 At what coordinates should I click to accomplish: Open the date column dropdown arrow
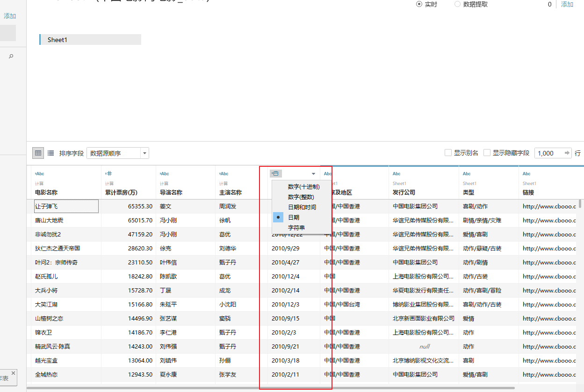tap(313, 174)
